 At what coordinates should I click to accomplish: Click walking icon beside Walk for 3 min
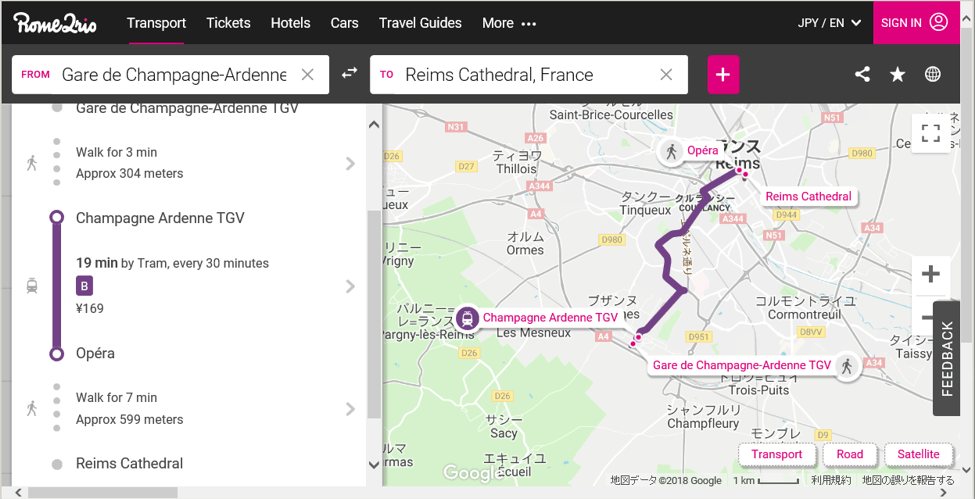[32, 163]
